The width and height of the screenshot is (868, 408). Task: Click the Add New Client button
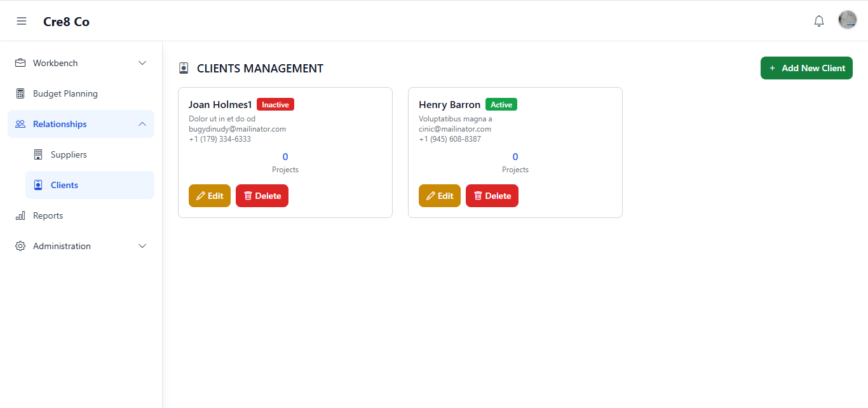(x=806, y=68)
